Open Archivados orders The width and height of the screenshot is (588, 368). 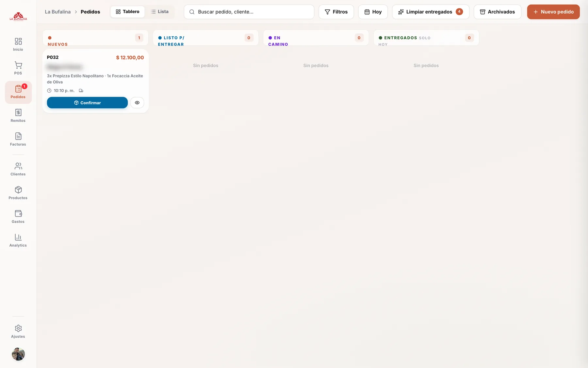tap(497, 12)
